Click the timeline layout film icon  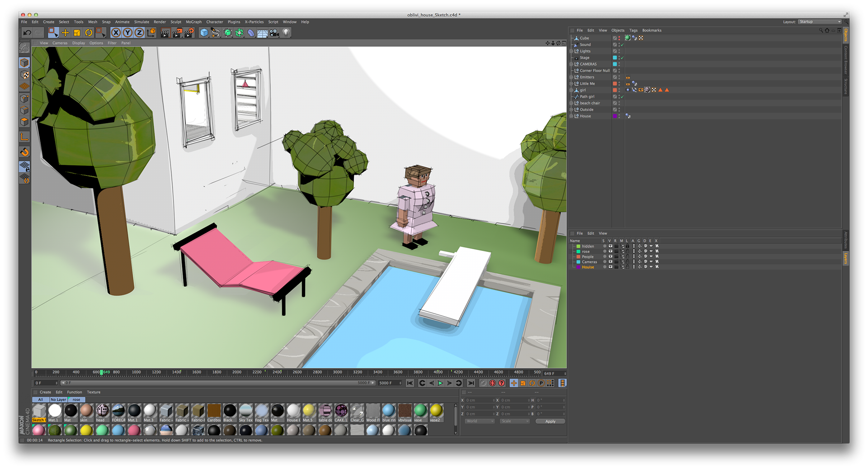coord(562,383)
